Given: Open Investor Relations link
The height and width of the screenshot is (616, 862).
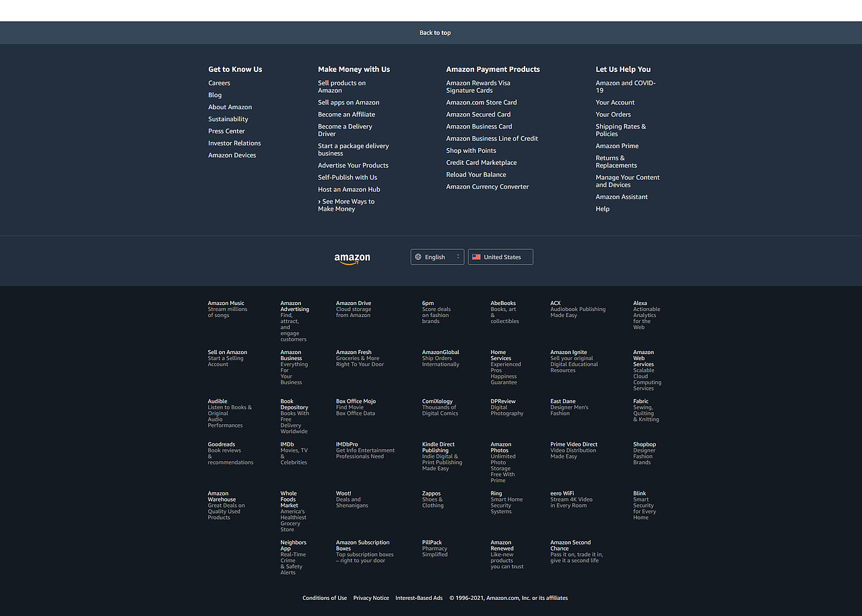Looking at the screenshot, I should coord(234,144).
